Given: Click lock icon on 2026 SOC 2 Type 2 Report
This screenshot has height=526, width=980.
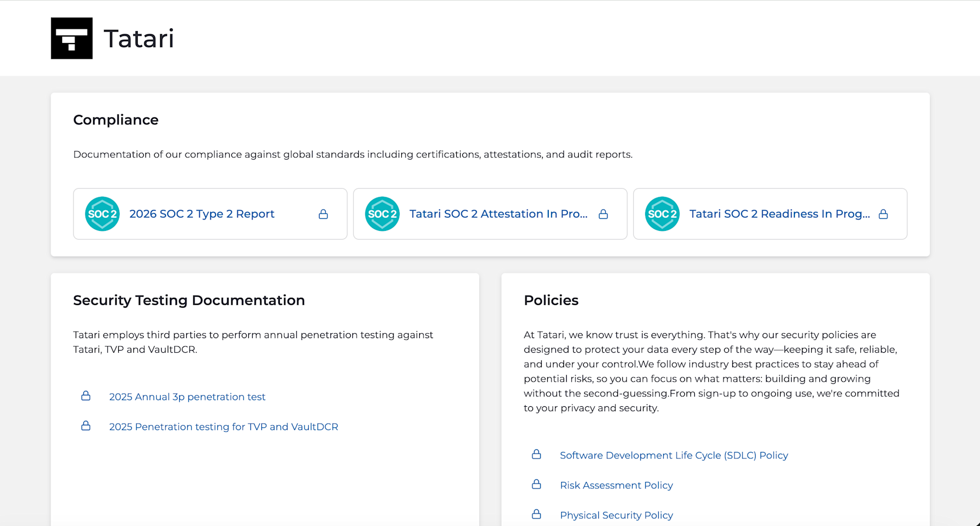Looking at the screenshot, I should pyautogui.click(x=323, y=214).
